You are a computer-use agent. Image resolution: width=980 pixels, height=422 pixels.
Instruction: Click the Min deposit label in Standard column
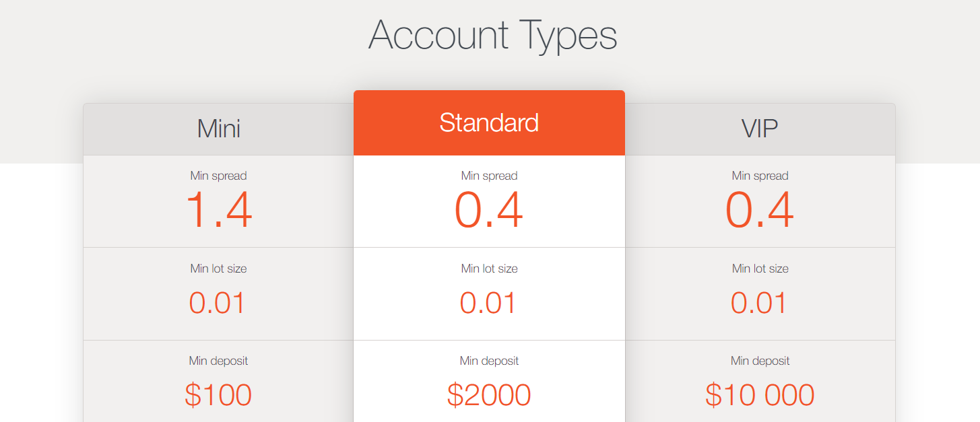pos(489,361)
